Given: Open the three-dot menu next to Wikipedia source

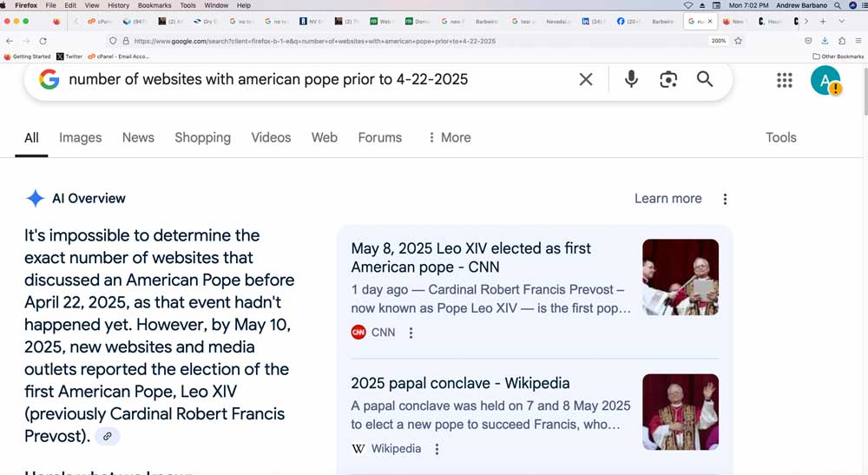Looking at the screenshot, I should (437, 449).
